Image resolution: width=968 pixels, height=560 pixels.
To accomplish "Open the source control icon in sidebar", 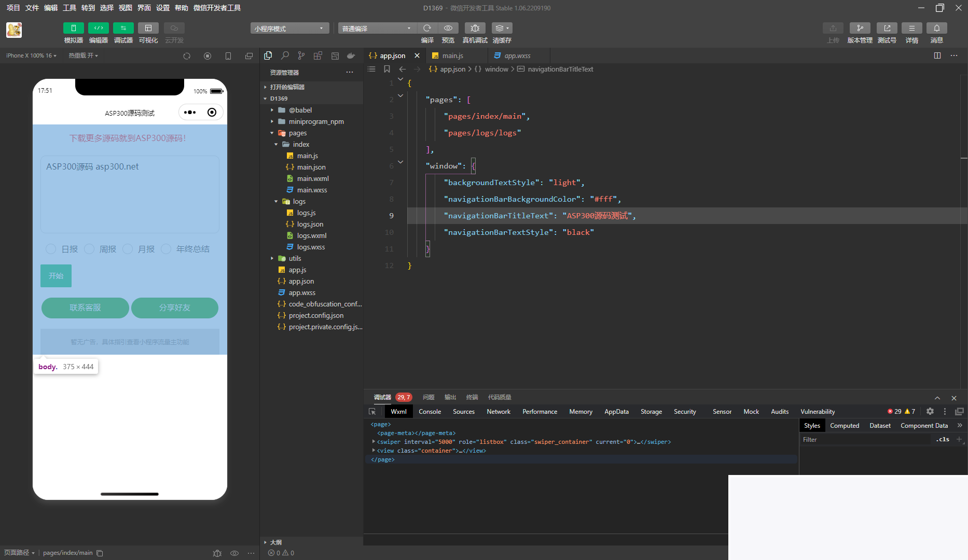I will (301, 55).
